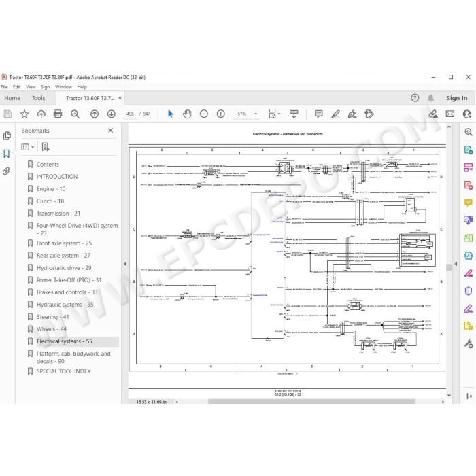
Task: Click the scrolling mode keyboard icon
Action: pos(294,114)
